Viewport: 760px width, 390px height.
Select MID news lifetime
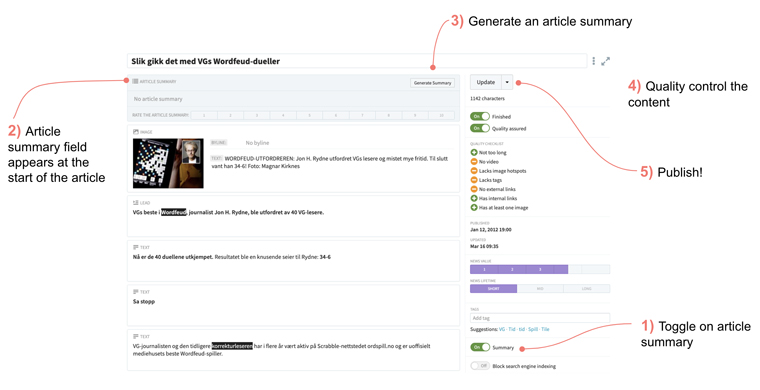[540, 289]
